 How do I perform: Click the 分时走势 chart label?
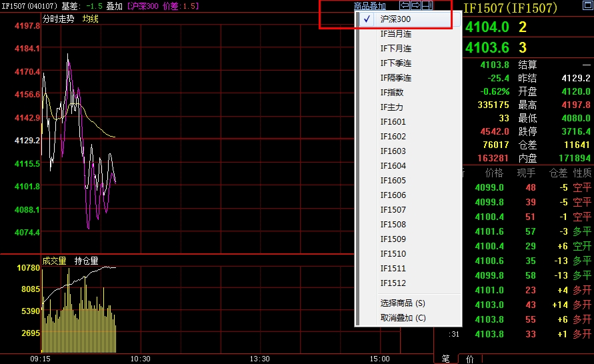point(59,19)
